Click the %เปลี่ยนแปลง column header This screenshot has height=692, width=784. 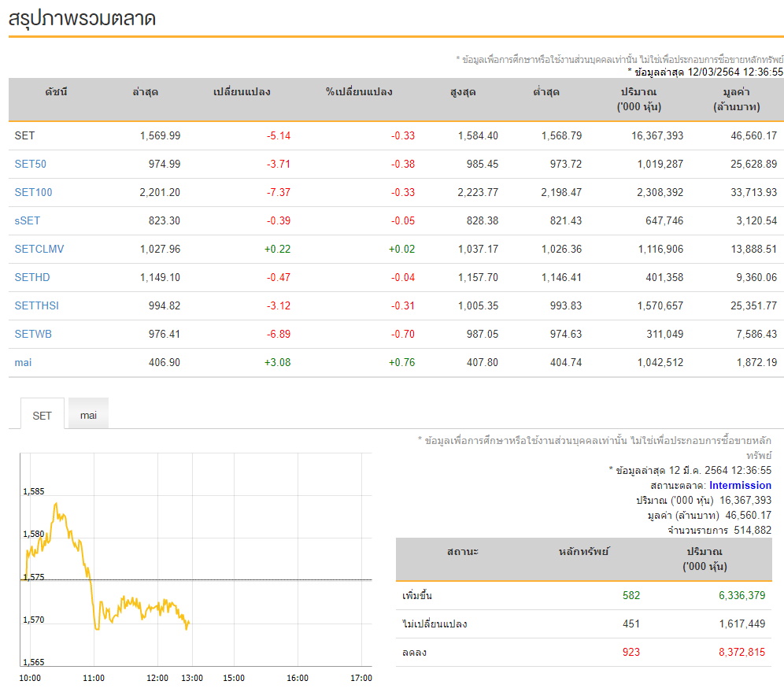coord(359,92)
